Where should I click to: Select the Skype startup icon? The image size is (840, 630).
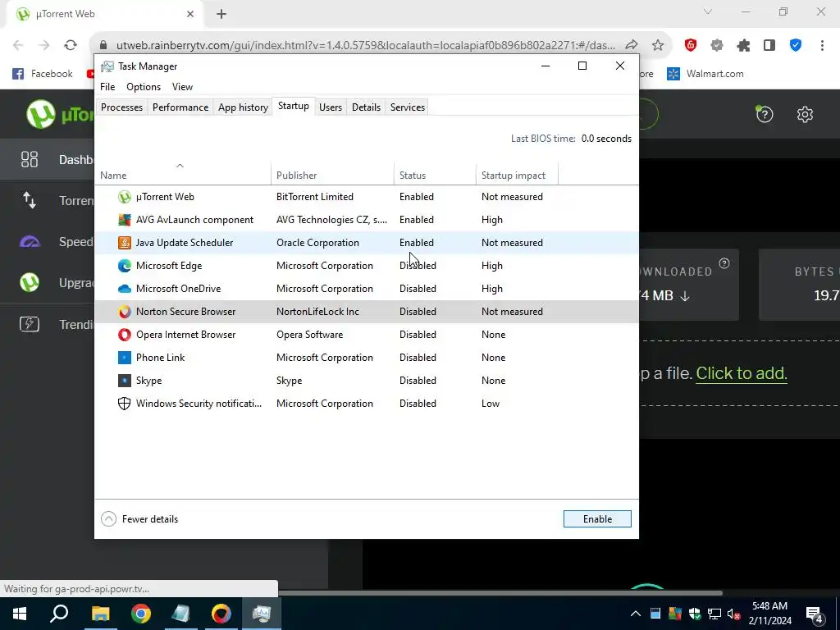click(125, 381)
